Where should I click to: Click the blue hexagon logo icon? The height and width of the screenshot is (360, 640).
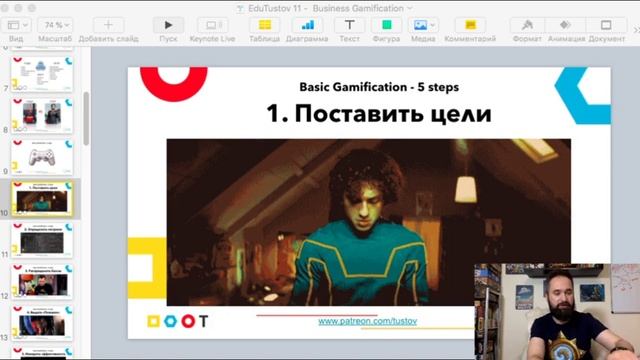[x=171, y=321]
